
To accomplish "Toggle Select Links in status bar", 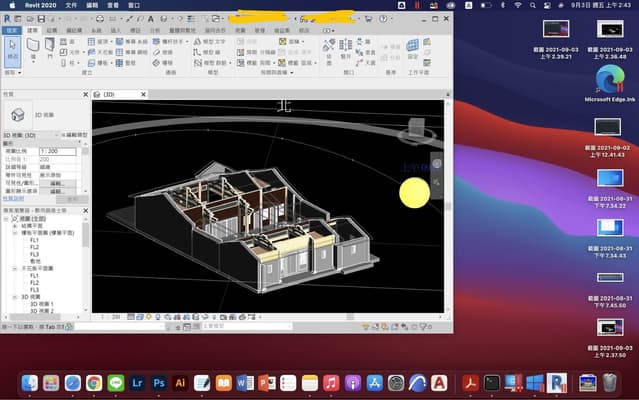I will tap(366, 326).
